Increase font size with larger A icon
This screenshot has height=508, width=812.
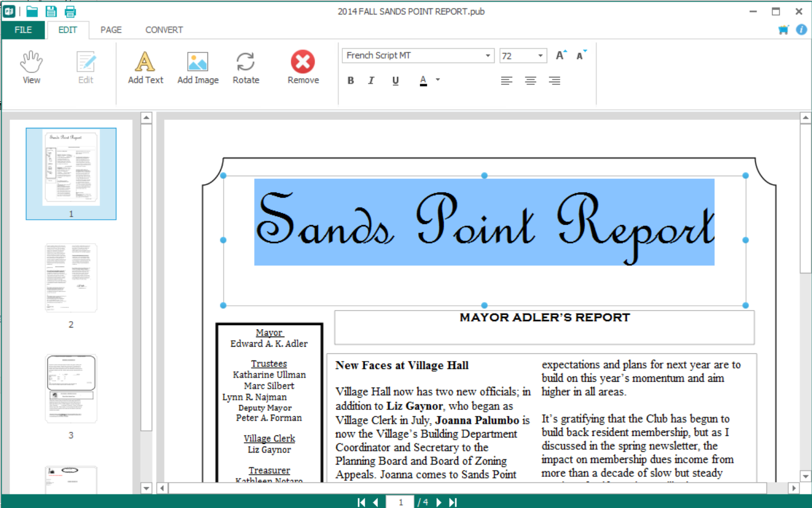coord(561,55)
